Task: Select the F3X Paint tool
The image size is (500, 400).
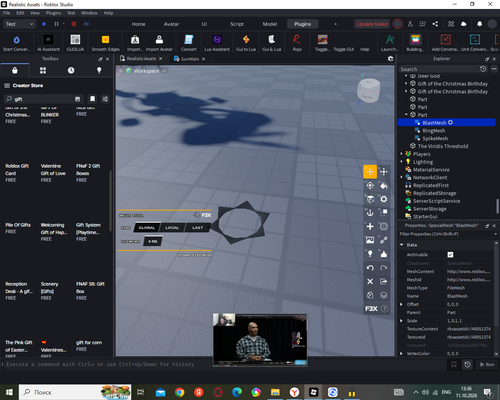Action: coord(384,185)
